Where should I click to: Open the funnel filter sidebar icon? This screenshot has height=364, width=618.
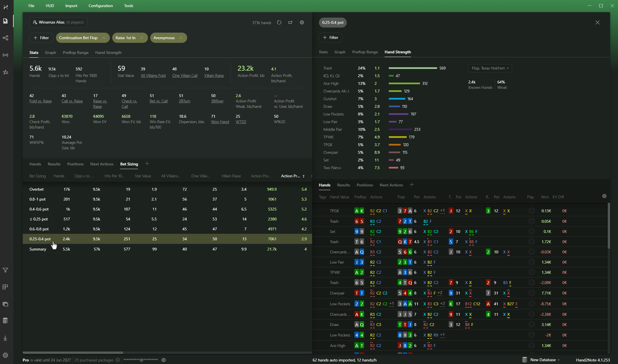[5, 270]
